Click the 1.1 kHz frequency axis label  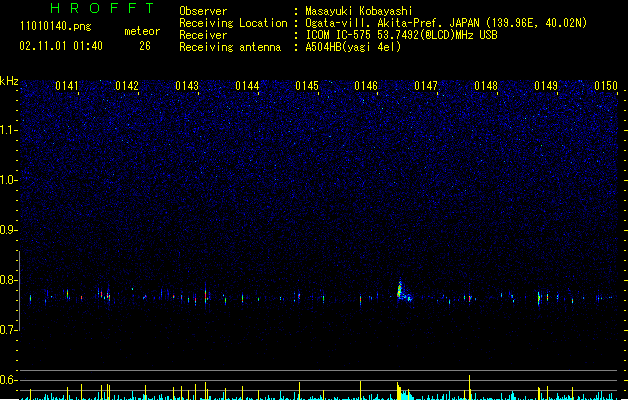click(x=8, y=130)
